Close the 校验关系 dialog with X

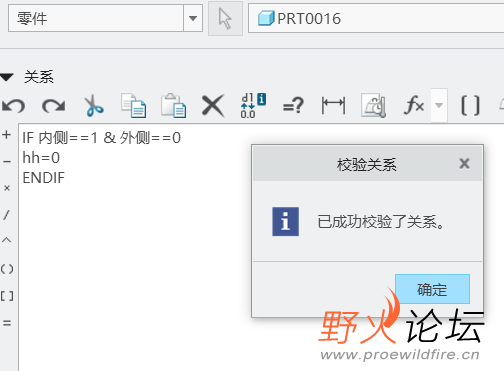coord(464,164)
